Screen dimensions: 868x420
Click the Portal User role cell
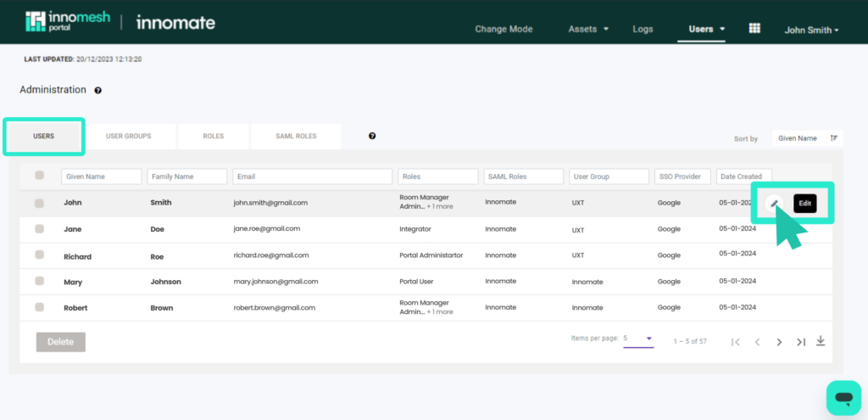416,282
